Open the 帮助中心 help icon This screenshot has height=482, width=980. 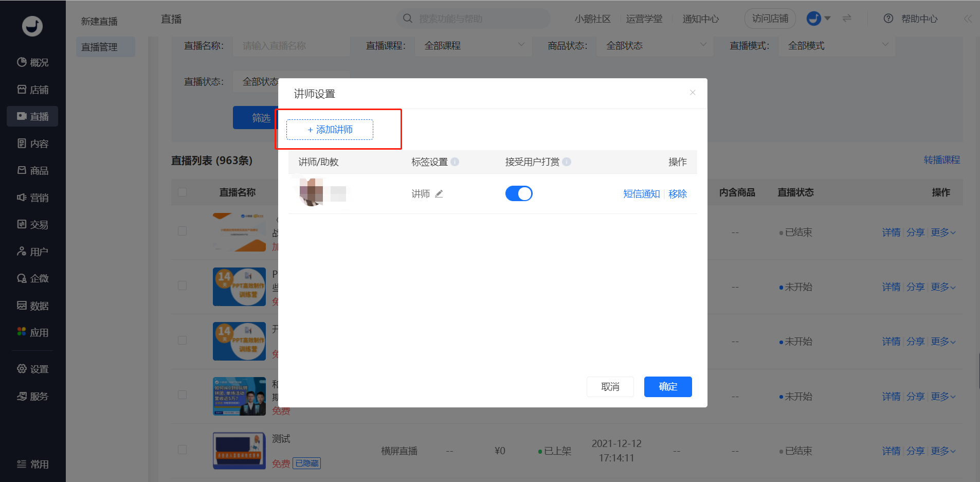pyautogui.click(x=888, y=19)
